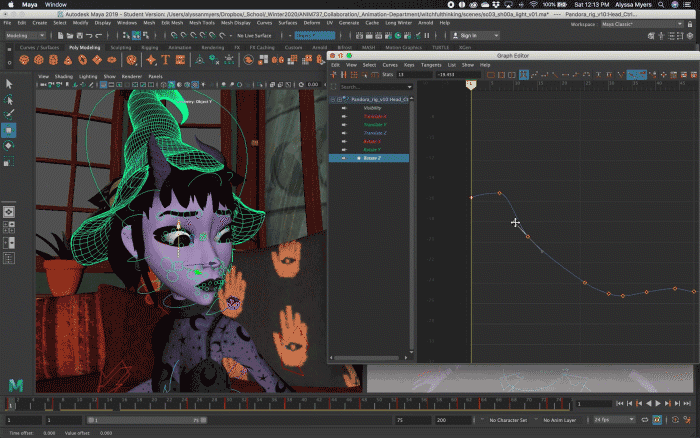Toggle timeline loop playback button
Viewport: 700px width, 438px height.
[645, 420]
